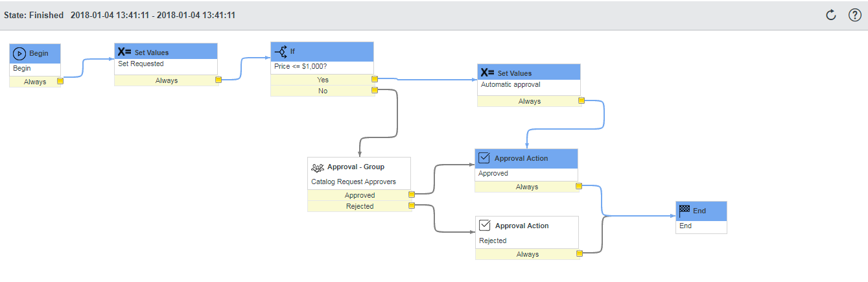The width and height of the screenshot is (868, 282).
Task: Click the 'End' description text in End node
Action: pos(686,226)
